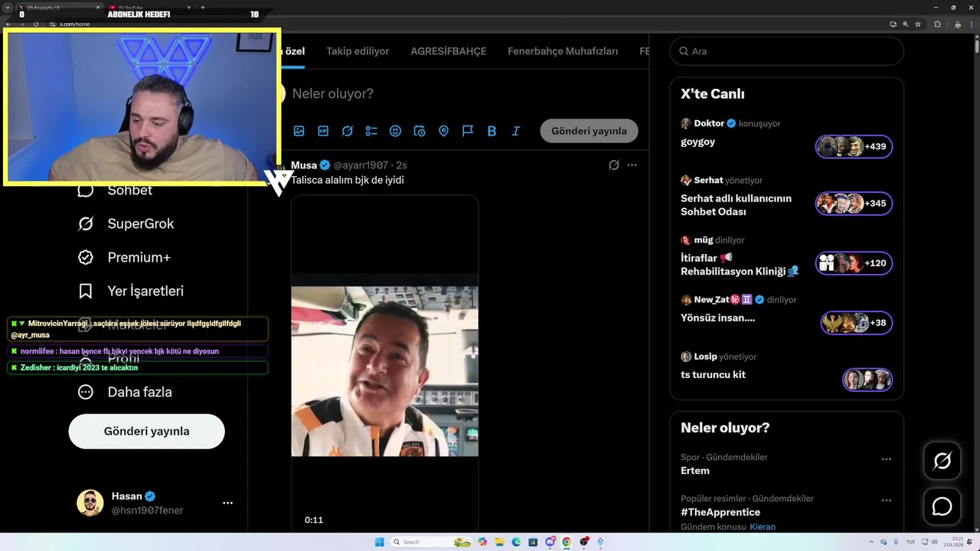The image size is (980, 551).
Task: Join İtiraflar Rehabilitasyon Kliniği space
Action: (x=740, y=264)
